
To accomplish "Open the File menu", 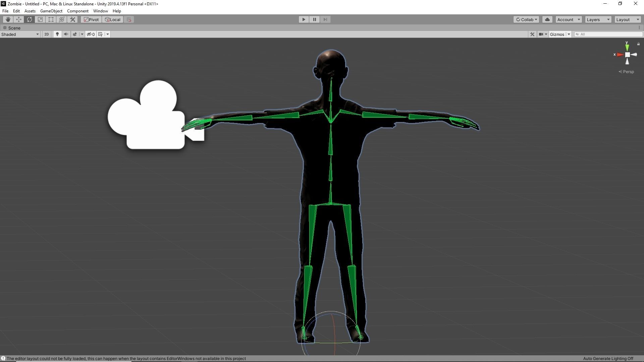I will 5,11.
